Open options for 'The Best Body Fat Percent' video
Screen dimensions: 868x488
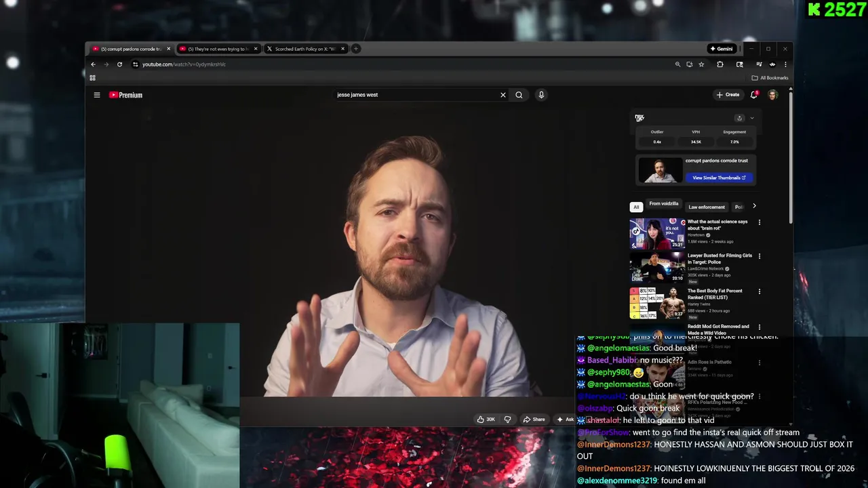(x=759, y=291)
